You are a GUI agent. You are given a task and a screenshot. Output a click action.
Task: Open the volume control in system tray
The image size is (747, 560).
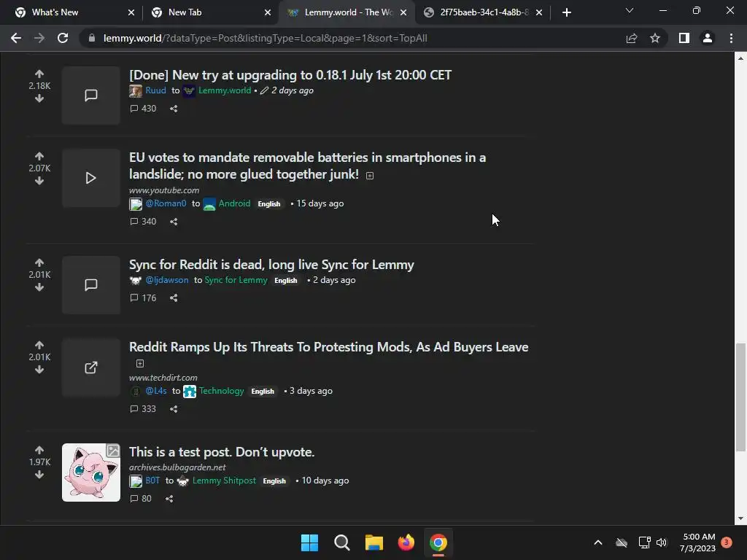coord(662,542)
